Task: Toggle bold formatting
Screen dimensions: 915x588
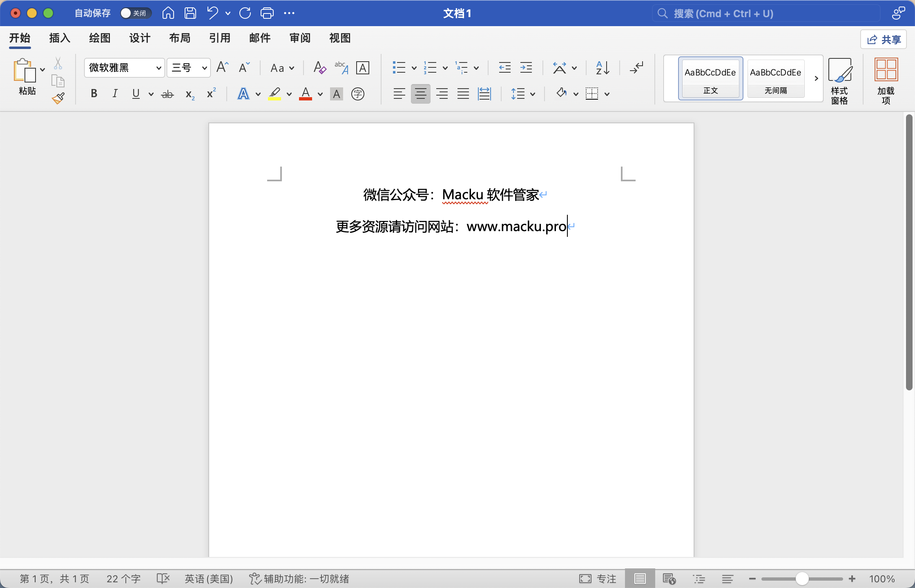Action: coord(94,94)
